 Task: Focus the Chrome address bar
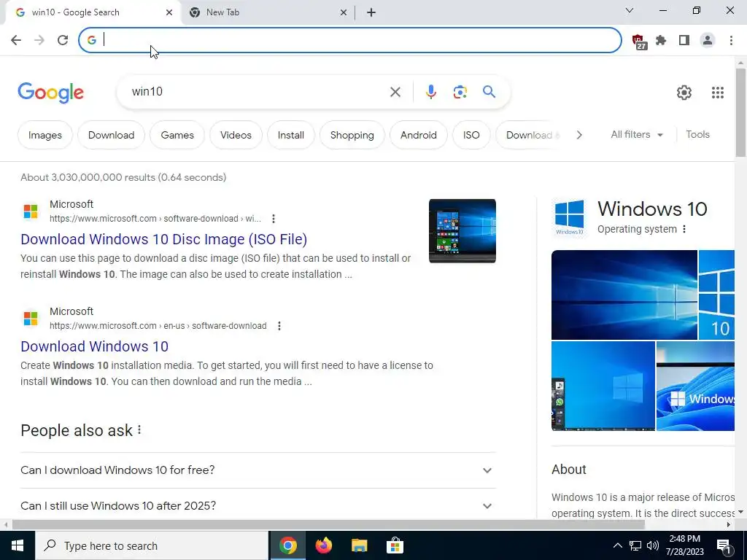tap(350, 40)
